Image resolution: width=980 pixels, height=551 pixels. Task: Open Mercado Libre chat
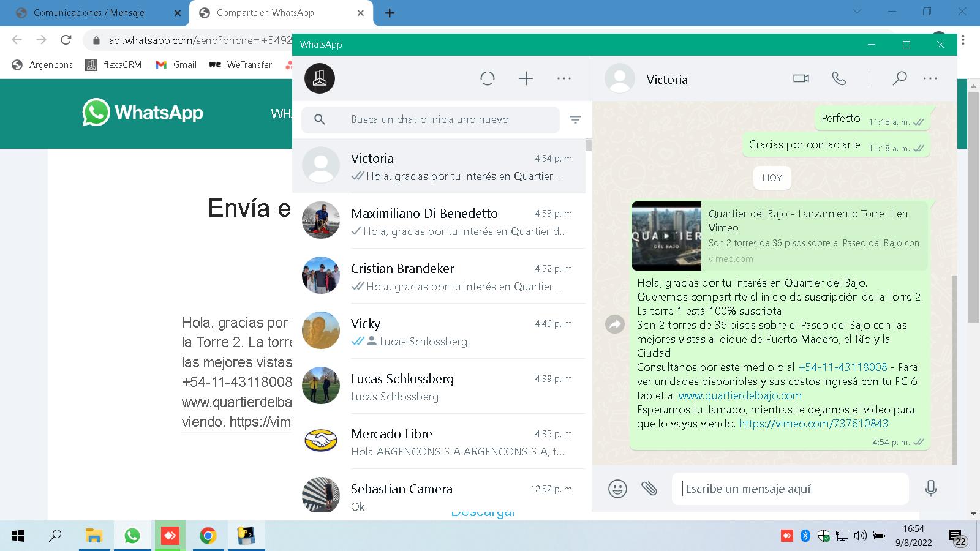439,441
